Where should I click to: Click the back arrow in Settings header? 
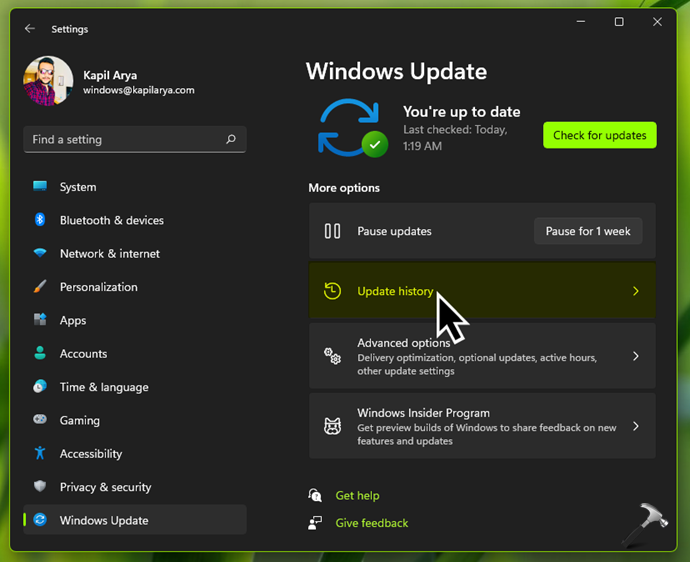tap(30, 29)
